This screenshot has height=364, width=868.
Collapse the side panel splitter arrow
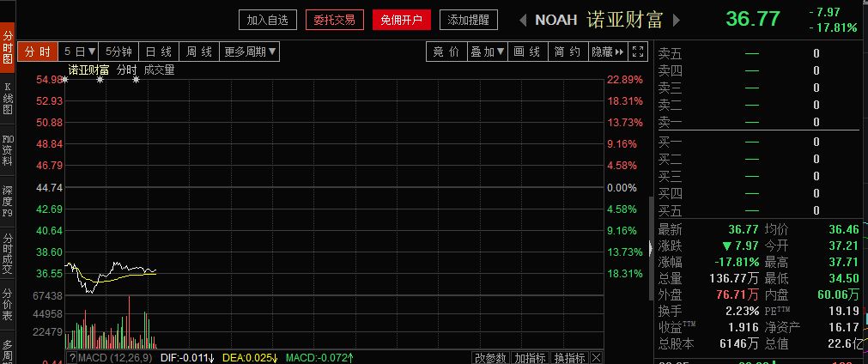tap(651, 248)
